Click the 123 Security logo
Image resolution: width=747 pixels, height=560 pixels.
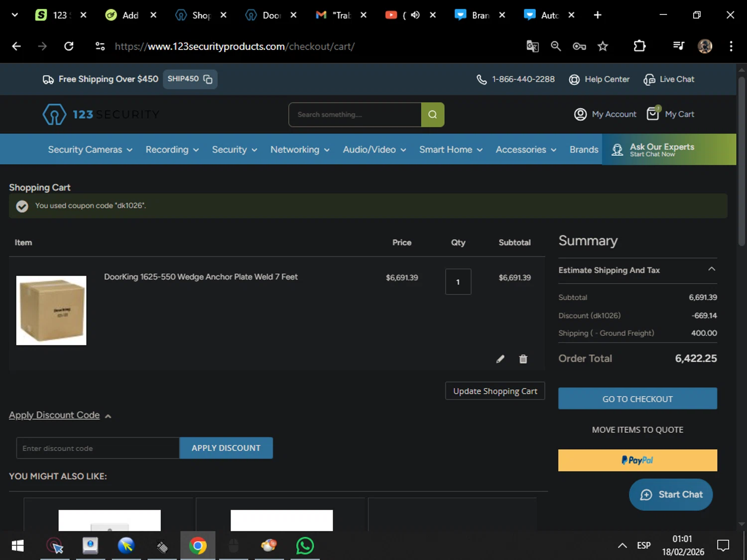(101, 114)
